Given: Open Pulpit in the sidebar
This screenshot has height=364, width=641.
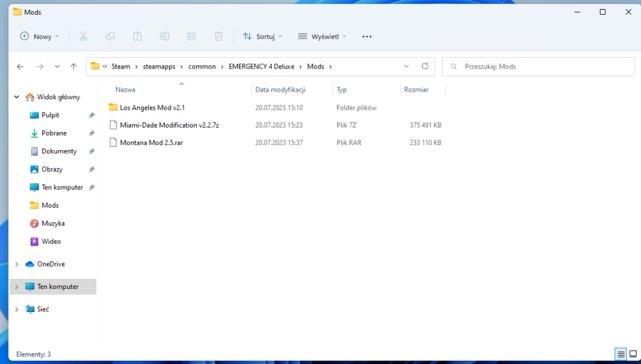Looking at the screenshot, I should click(50, 115).
